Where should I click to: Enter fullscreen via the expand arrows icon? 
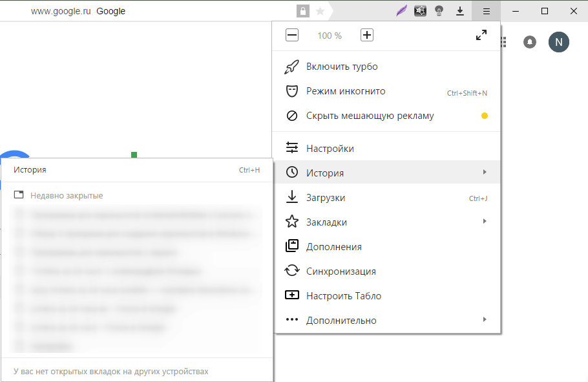(x=481, y=36)
